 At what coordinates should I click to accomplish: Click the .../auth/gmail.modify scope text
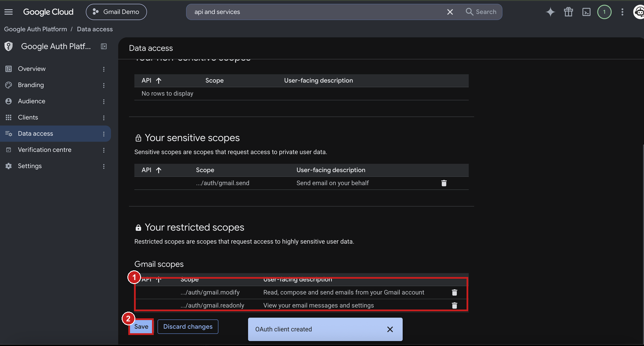click(x=210, y=292)
